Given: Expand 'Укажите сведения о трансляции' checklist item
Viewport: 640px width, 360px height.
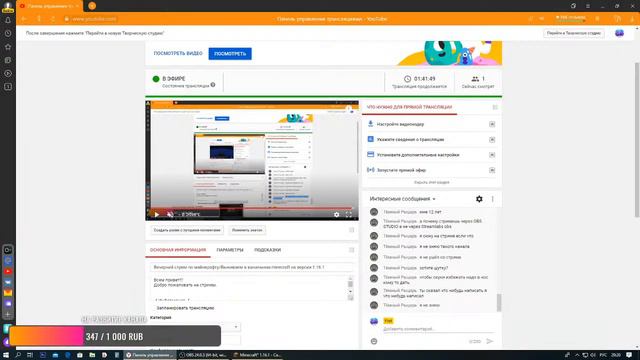Looking at the screenshot, I should click(492, 140).
